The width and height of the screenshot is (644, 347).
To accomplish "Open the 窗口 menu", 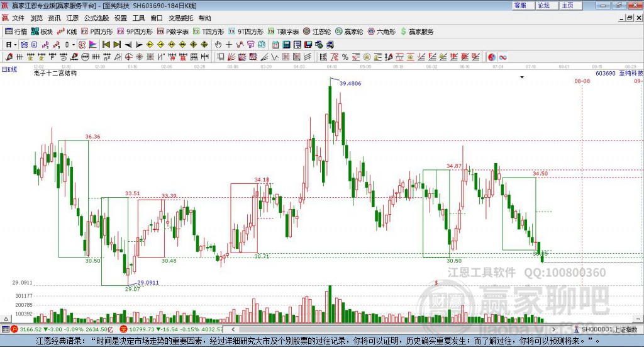I will [x=157, y=18].
